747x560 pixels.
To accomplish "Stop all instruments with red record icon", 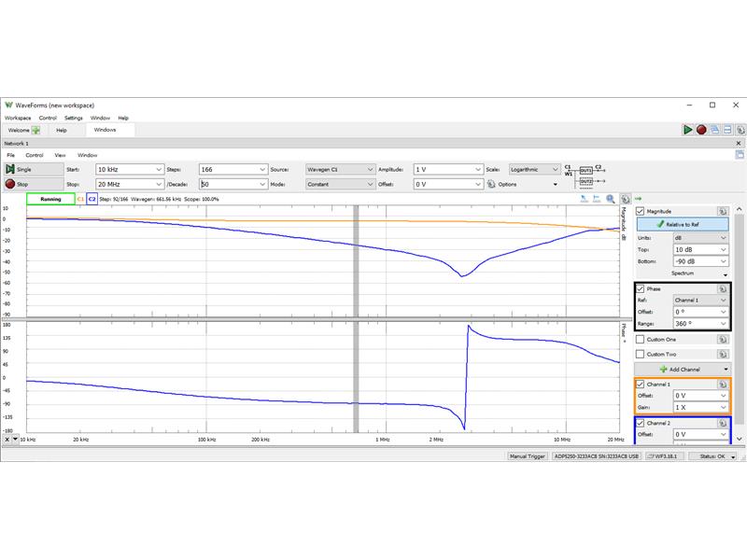I will pos(701,130).
